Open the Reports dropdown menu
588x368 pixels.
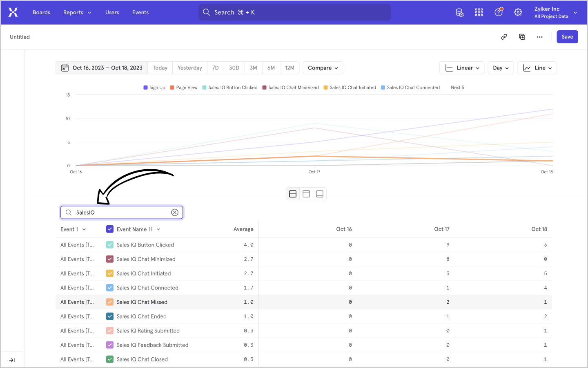[x=77, y=12]
